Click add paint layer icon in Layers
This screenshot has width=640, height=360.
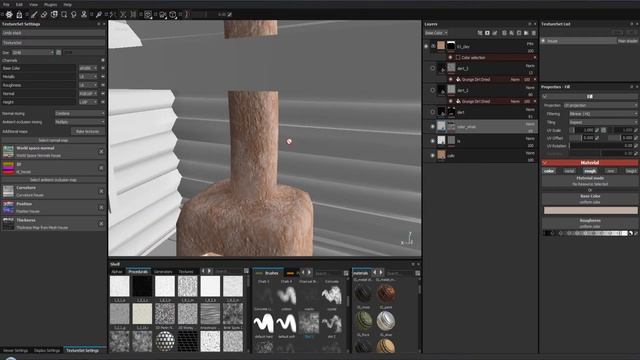(x=495, y=33)
